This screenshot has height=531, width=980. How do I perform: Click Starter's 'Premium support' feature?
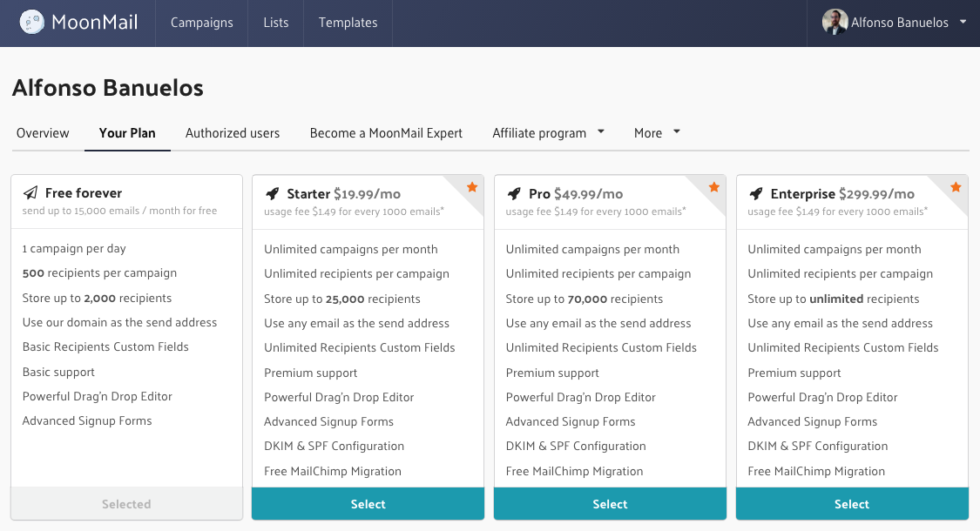310,373
